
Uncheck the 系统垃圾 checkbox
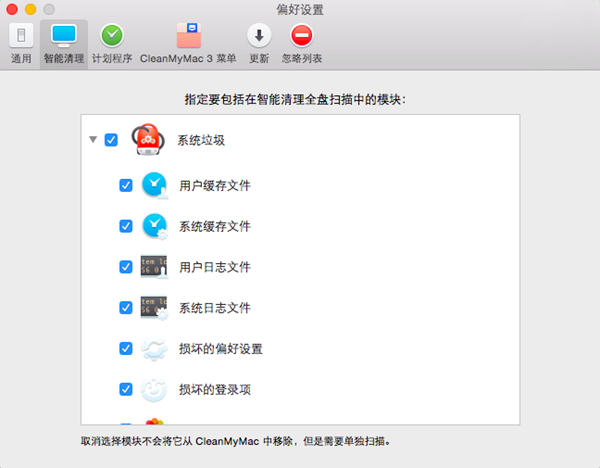[x=111, y=140]
